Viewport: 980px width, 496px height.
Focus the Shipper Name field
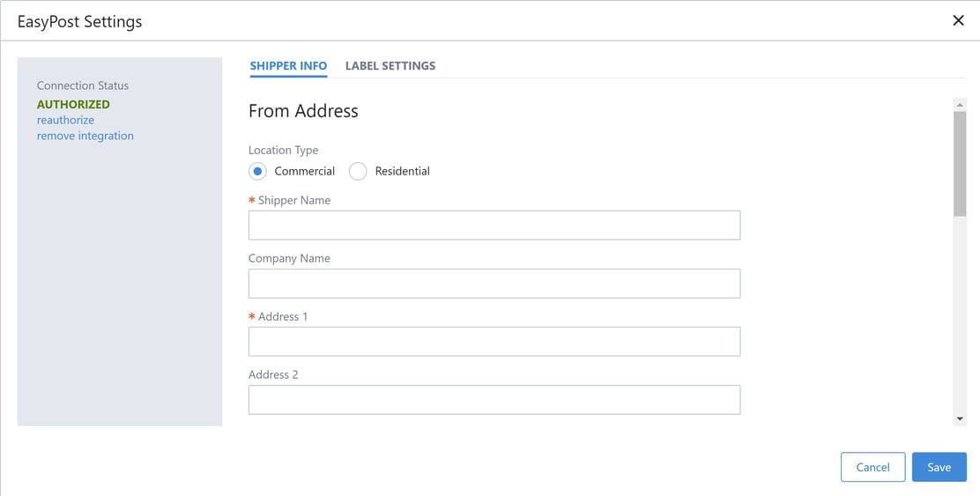click(x=494, y=225)
